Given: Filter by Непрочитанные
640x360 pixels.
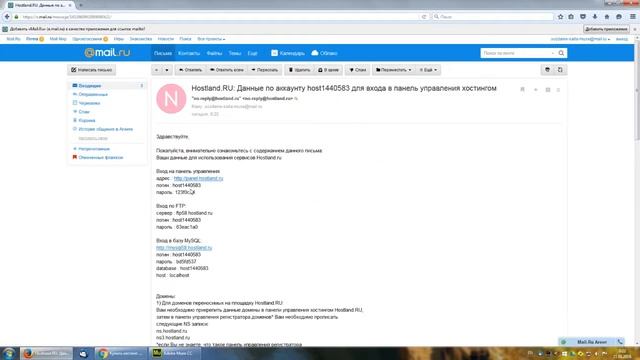Looking at the screenshot, I should point(94,149).
